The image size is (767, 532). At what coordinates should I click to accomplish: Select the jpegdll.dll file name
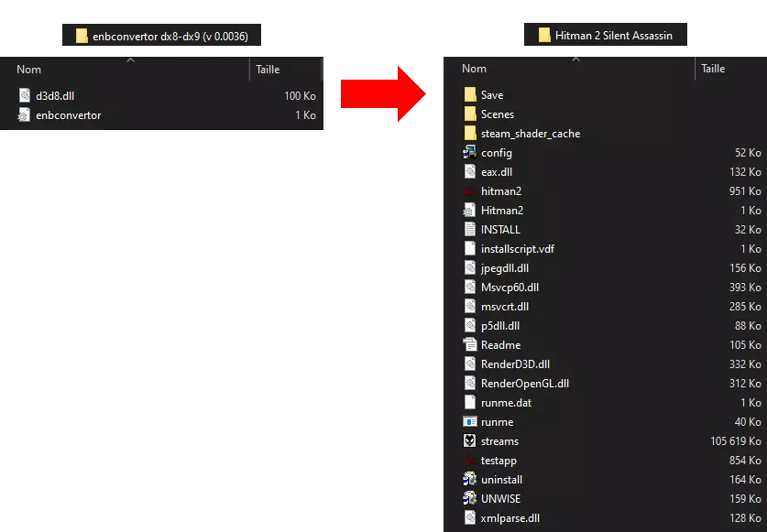(x=505, y=268)
